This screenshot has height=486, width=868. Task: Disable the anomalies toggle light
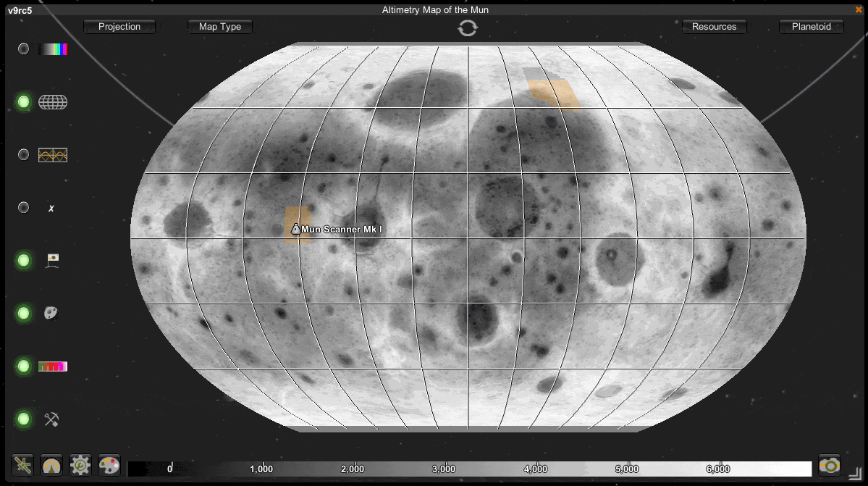pos(23,314)
